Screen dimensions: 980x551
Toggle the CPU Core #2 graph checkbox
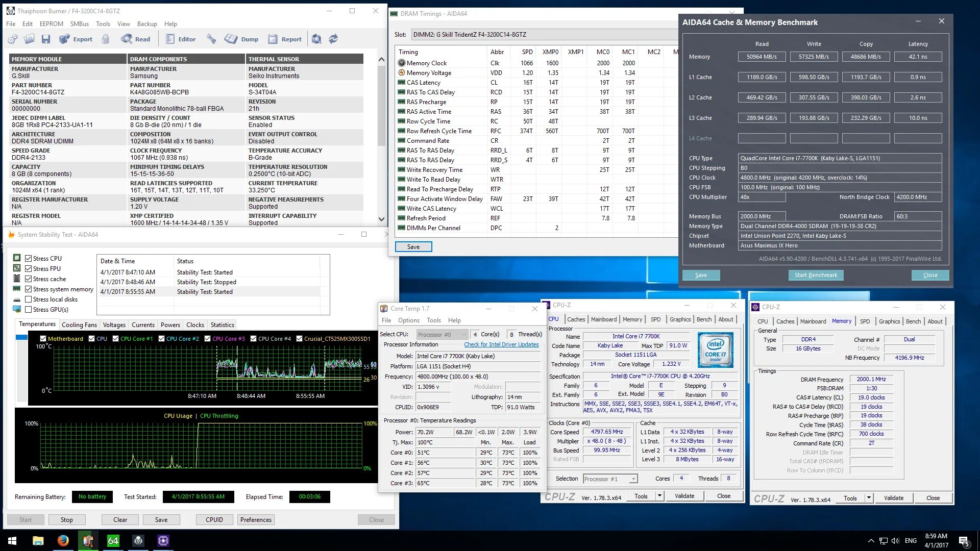(x=161, y=339)
